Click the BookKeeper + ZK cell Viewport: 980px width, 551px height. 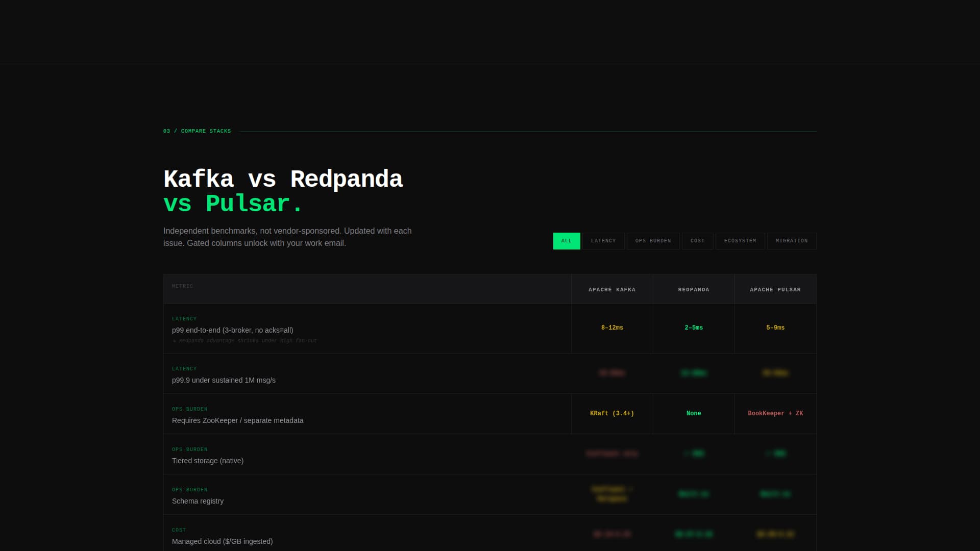click(x=775, y=414)
